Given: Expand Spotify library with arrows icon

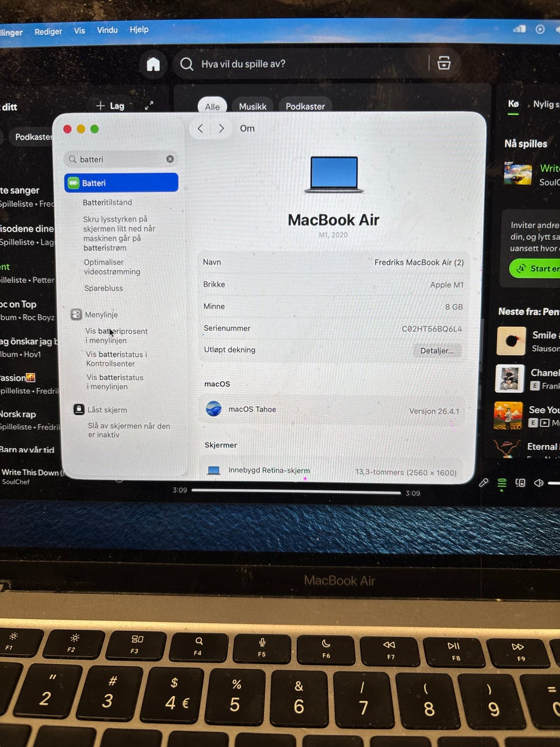Looking at the screenshot, I should [x=149, y=106].
